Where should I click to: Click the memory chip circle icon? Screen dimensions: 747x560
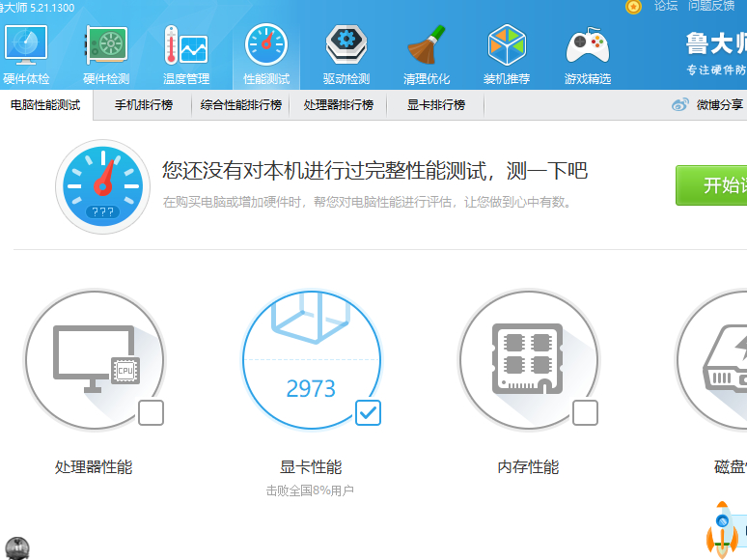pos(528,360)
